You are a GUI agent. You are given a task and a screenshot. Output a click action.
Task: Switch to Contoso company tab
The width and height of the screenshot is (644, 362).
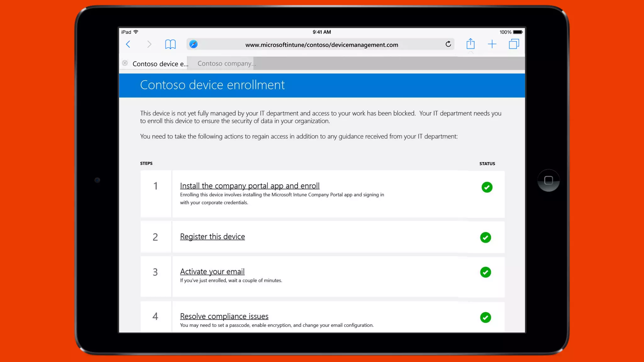[226, 63]
